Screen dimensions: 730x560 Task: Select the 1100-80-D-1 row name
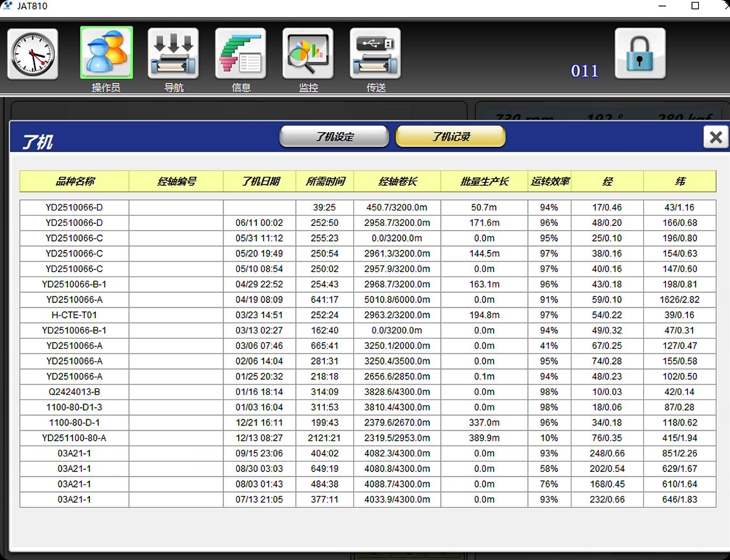pos(74,423)
